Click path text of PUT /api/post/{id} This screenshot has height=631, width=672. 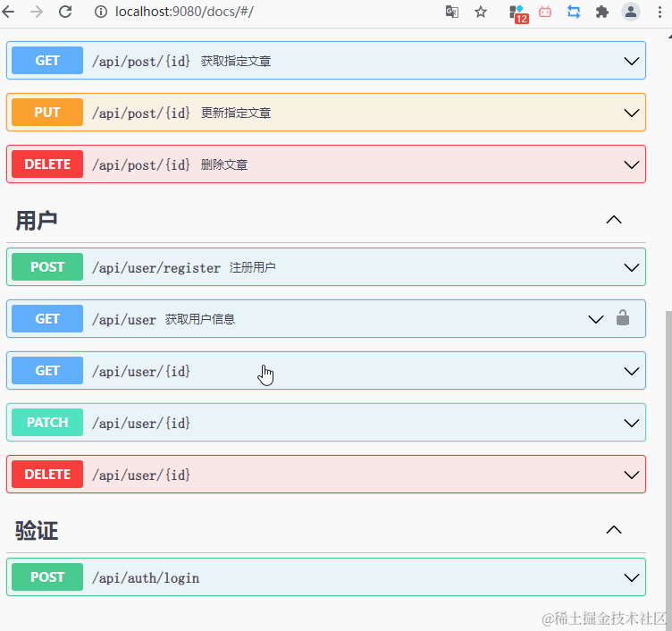(141, 114)
